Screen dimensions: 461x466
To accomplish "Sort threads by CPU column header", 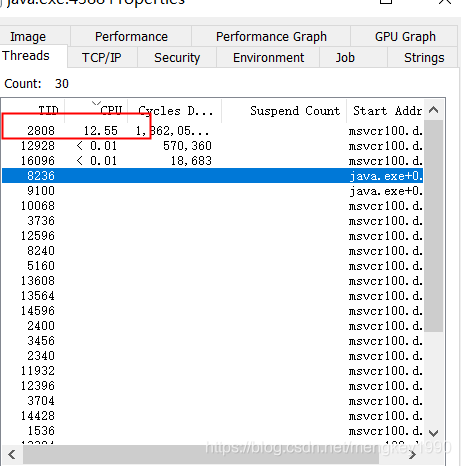I will [96, 111].
